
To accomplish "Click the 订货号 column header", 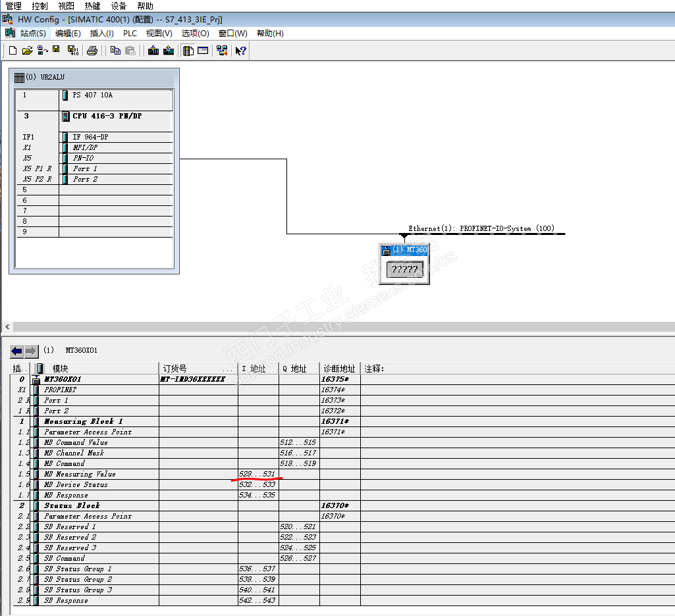I will pos(198,369).
